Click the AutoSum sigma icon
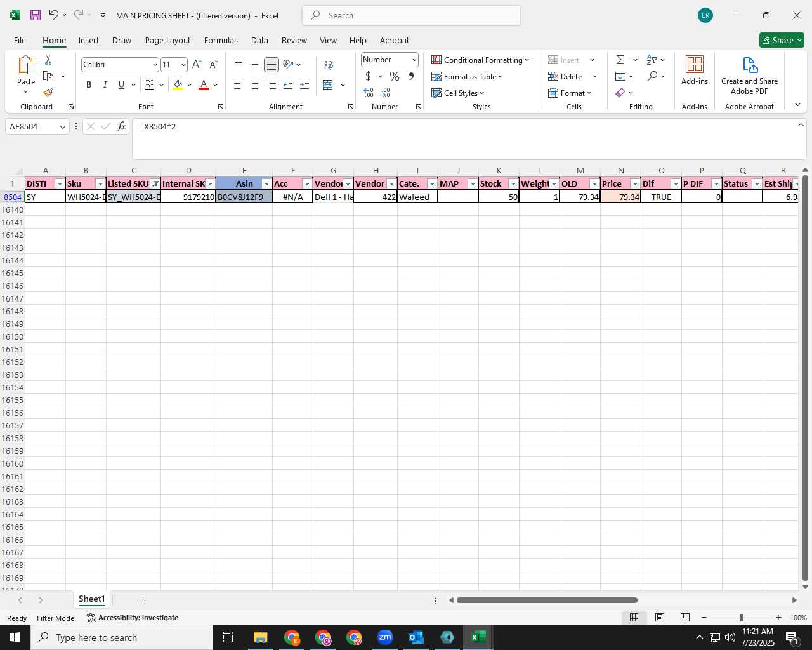This screenshot has height=650, width=812. point(620,60)
